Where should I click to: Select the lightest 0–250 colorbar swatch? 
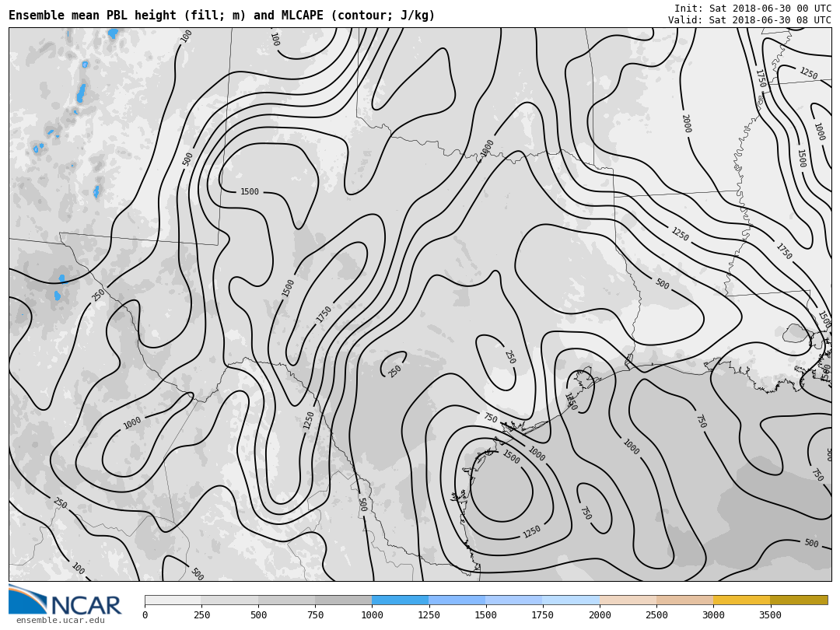tap(173, 600)
